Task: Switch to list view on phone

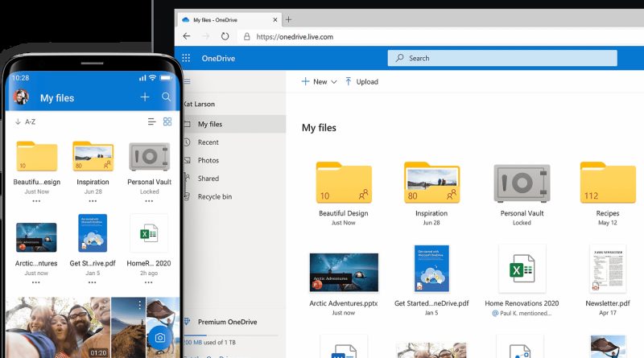Action: (x=151, y=121)
